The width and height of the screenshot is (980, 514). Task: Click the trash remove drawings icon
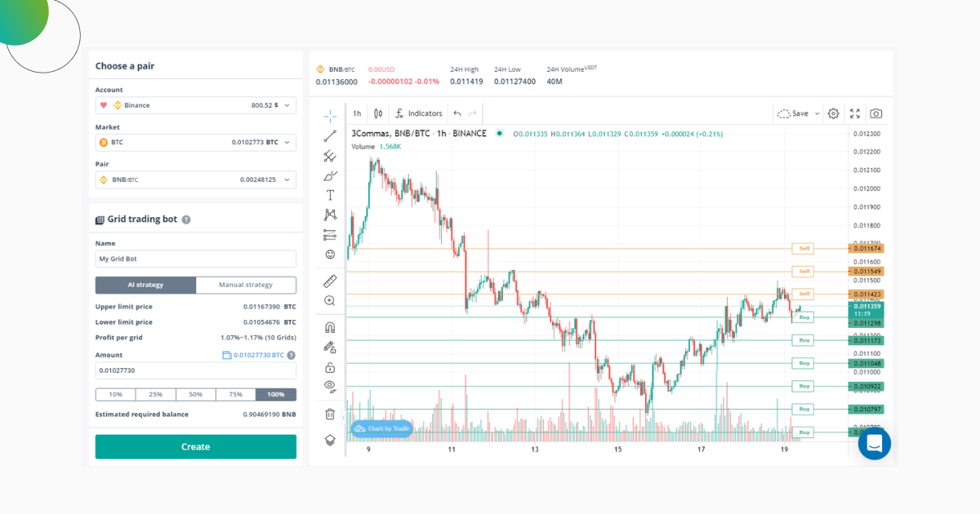click(x=330, y=414)
